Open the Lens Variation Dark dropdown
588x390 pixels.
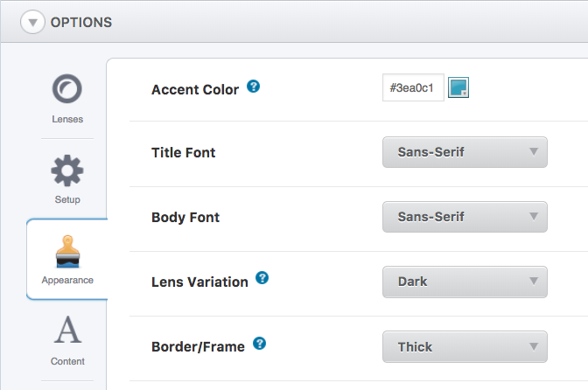tap(465, 282)
